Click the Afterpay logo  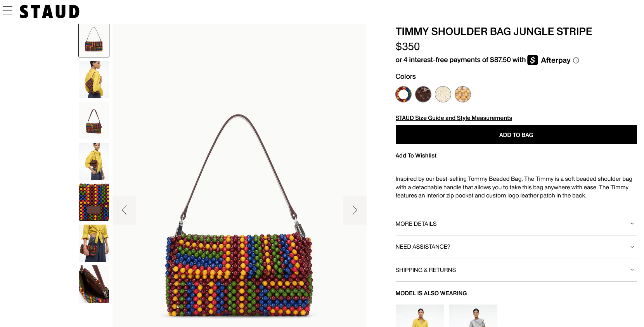549,60
